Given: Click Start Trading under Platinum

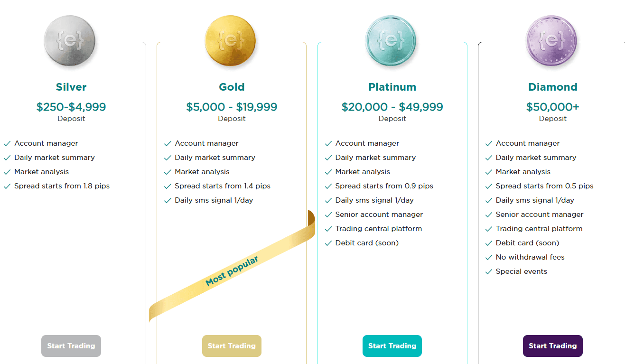Looking at the screenshot, I should pos(392,346).
